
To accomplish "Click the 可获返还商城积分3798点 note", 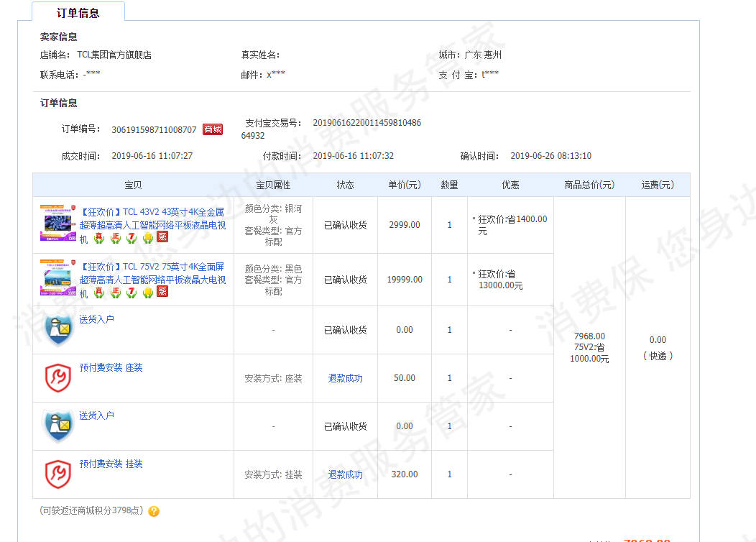I will pos(91,510).
